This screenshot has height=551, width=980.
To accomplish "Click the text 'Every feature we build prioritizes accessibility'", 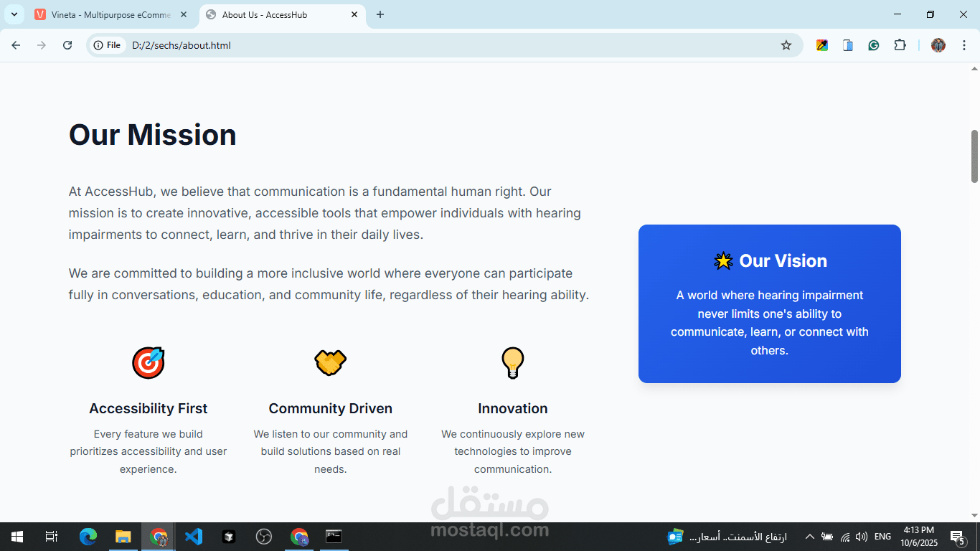I will click(x=149, y=451).
